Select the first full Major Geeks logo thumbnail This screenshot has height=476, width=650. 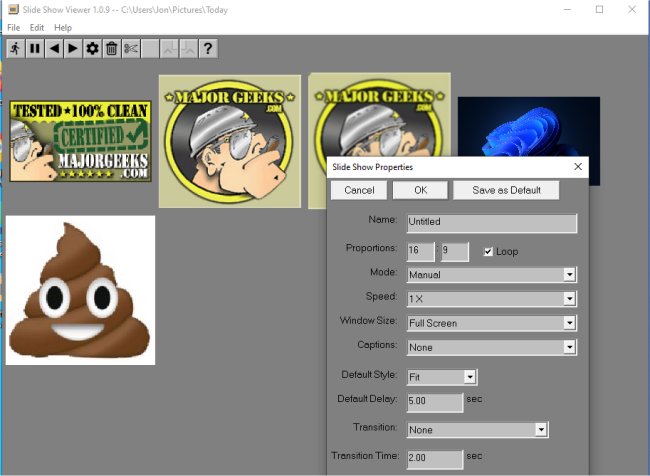pos(230,141)
